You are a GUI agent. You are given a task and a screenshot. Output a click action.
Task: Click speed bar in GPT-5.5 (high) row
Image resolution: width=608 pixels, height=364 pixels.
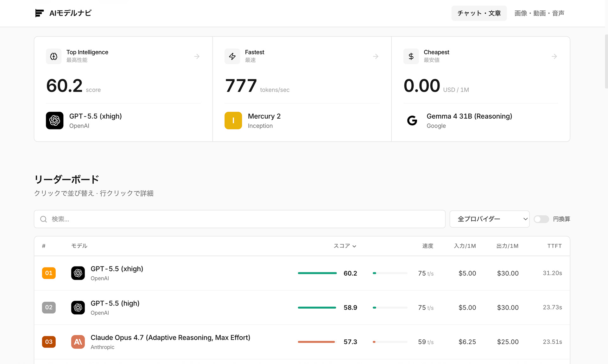pos(390,308)
